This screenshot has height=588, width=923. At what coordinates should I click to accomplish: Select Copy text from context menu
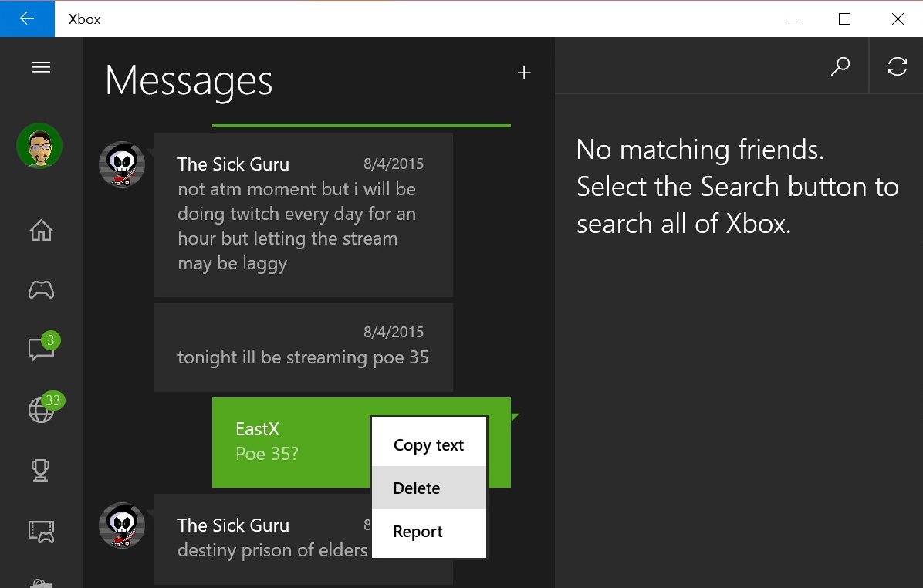coord(428,445)
